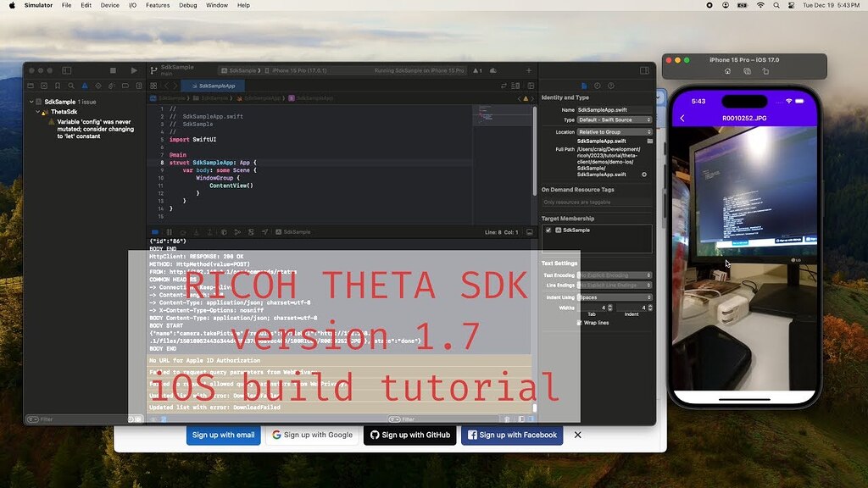Open the Line Endings dropdown
The width and height of the screenshot is (868, 488).
click(x=615, y=285)
